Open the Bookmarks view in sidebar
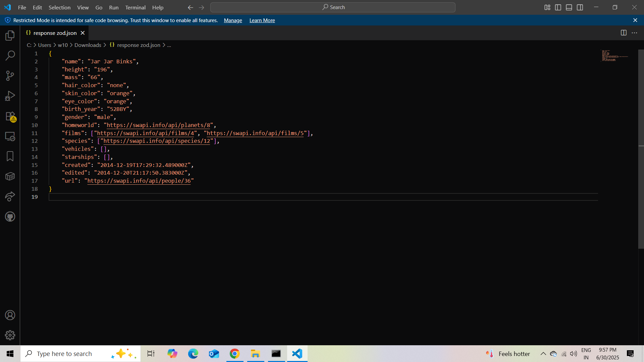The image size is (644, 362). pyautogui.click(x=10, y=156)
